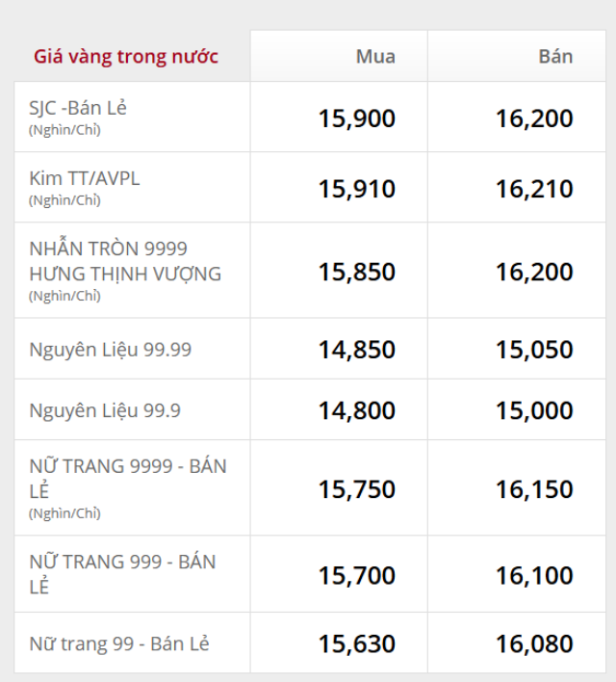Click the "Giá vàng trong nước" table header

(x=126, y=56)
